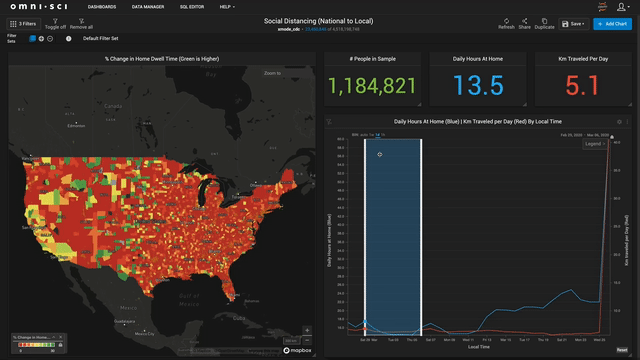
Task: Toggle the map legend lock icon
Action: (x=60, y=345)
